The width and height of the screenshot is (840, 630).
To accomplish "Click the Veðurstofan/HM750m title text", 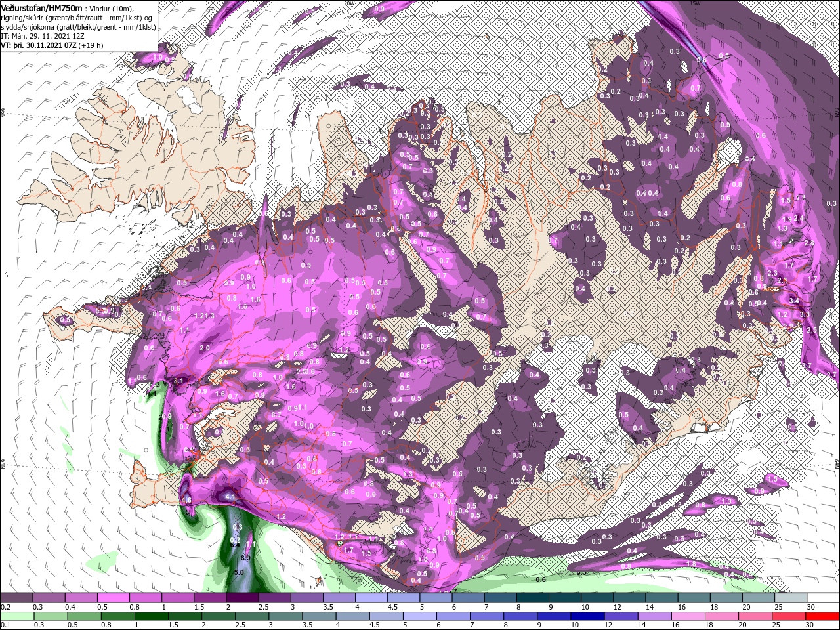I will pos(41,7).
